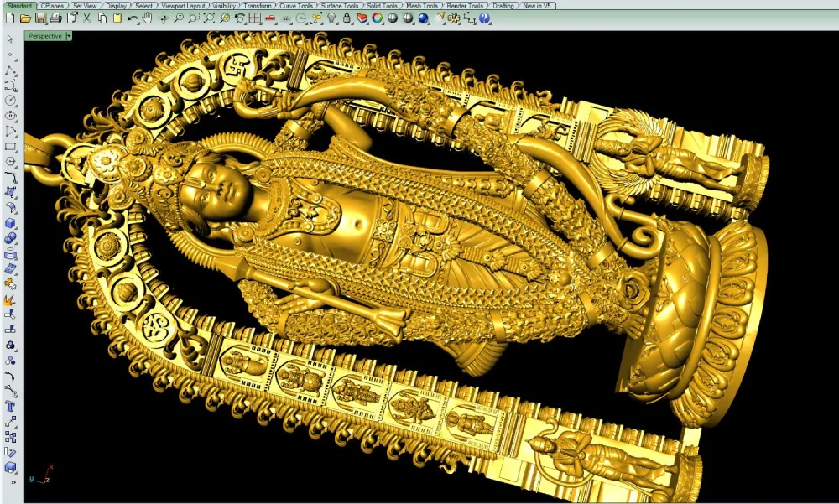The width and height of the screenshot is (839, 504).
Task: Pick the Select arrow cursor tool
Action: click(x=10, y=39)
